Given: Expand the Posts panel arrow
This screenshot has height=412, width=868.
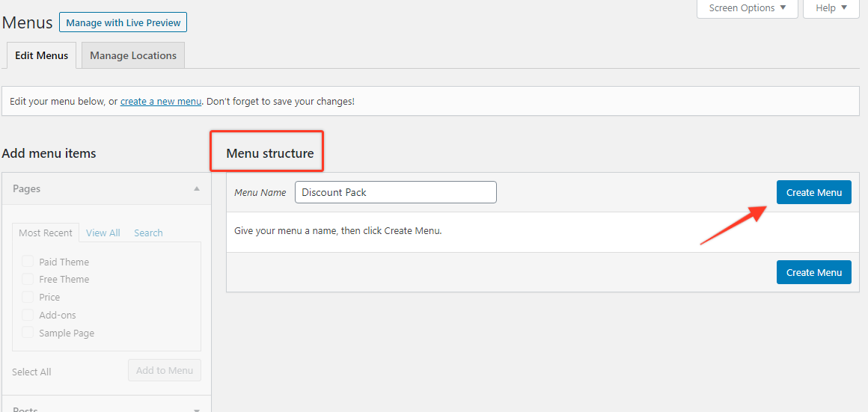Looking at the screenshot, I should click(197, 410).
